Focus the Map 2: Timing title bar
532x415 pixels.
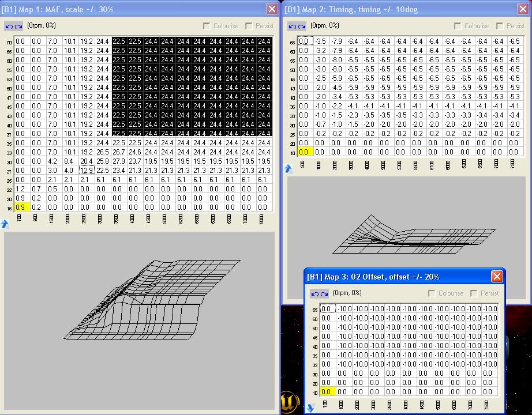[375, 9]
